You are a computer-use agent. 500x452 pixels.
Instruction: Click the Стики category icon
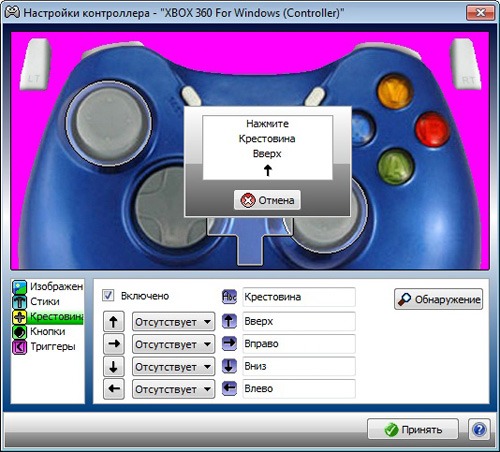tap(19, 302)
